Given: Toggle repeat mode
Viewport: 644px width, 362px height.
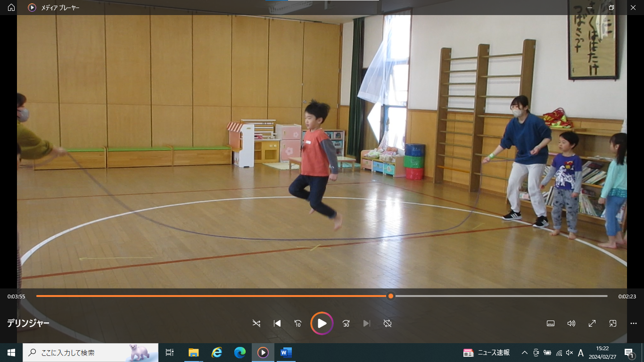Looking at the screenshot, I should [x=388, y=323].
